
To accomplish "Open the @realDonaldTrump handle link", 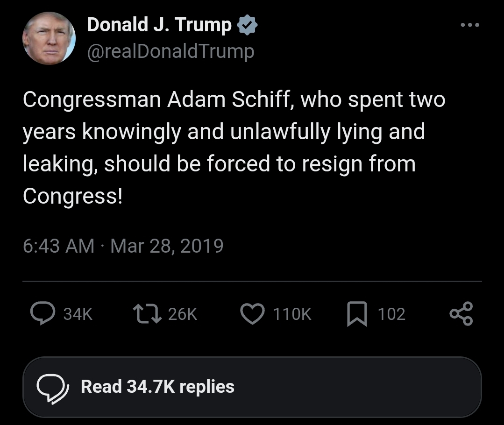I will 170,51.
